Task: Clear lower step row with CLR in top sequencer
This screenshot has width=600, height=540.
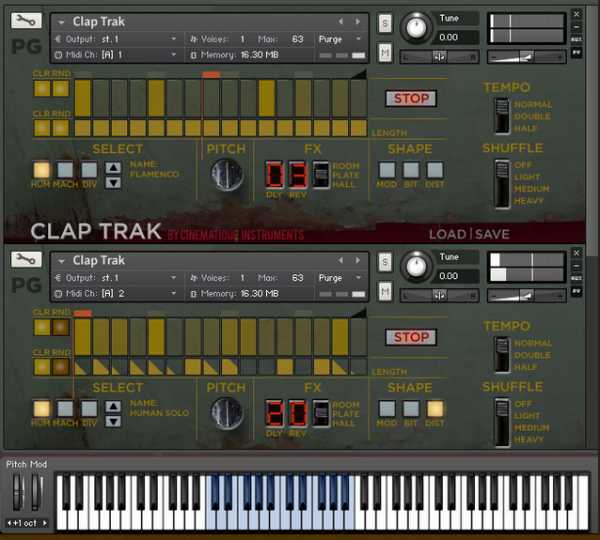Action: [42, 128]
